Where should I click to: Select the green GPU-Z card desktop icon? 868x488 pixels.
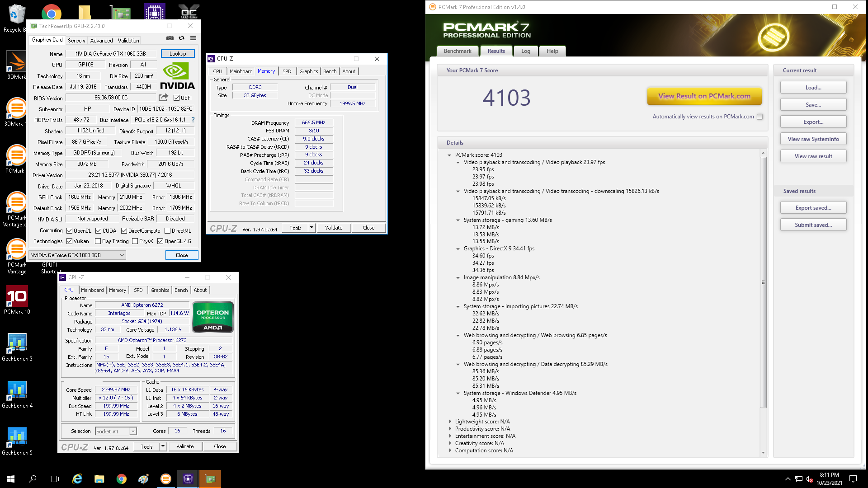click(120, 12)
